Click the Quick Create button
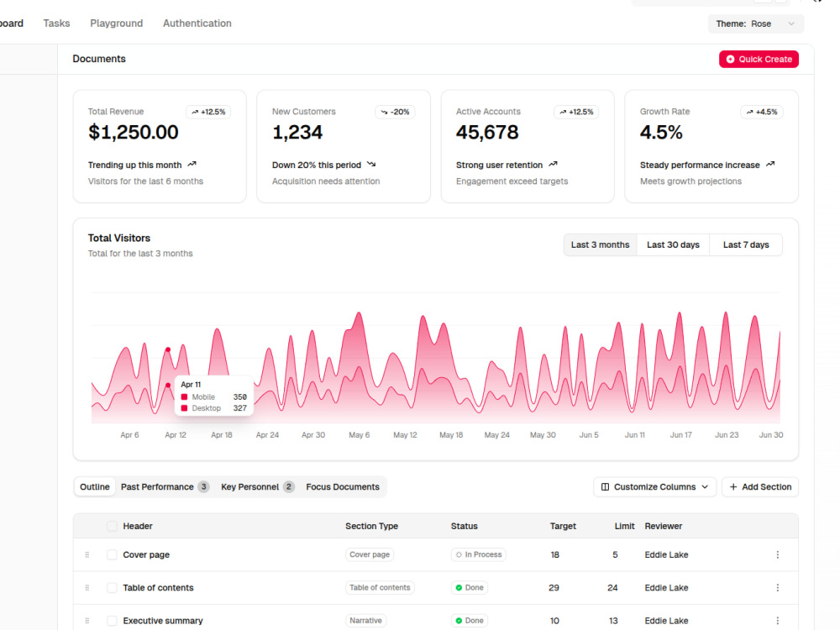This screenshot has width=840, height=630. tap(759, 59)
